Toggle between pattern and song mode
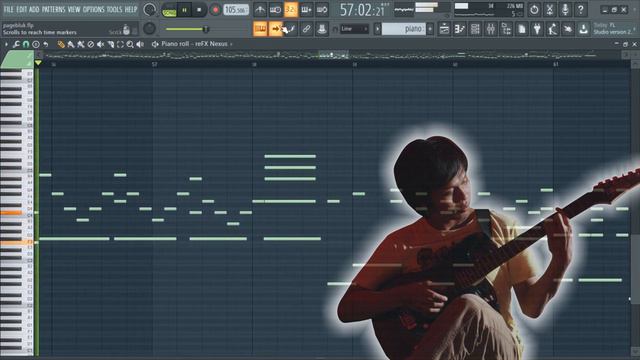 point(169,10)
